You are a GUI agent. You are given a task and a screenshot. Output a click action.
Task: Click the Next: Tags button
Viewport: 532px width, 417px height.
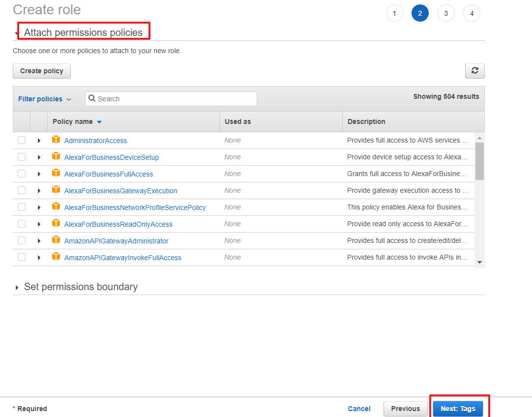(x=458, y=409)
